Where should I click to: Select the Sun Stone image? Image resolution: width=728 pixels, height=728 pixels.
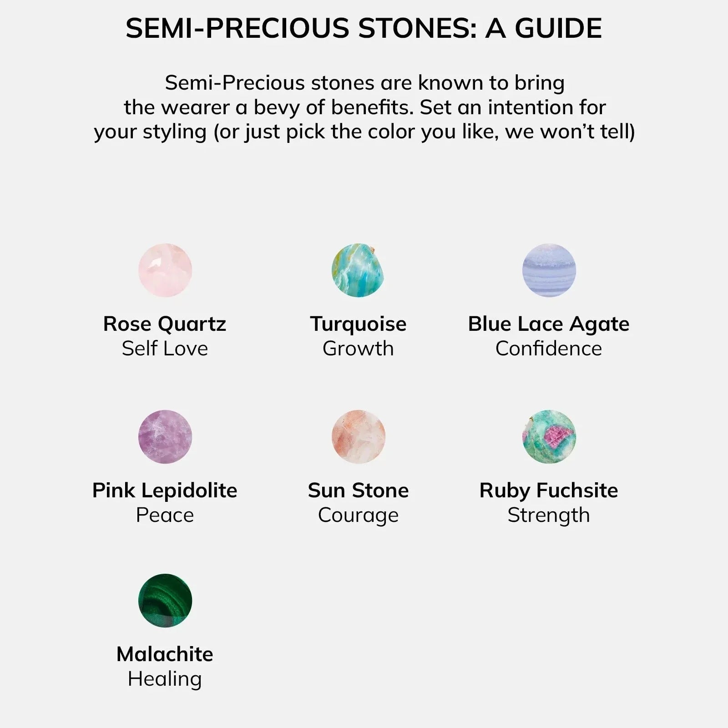(x=358, y=437)
